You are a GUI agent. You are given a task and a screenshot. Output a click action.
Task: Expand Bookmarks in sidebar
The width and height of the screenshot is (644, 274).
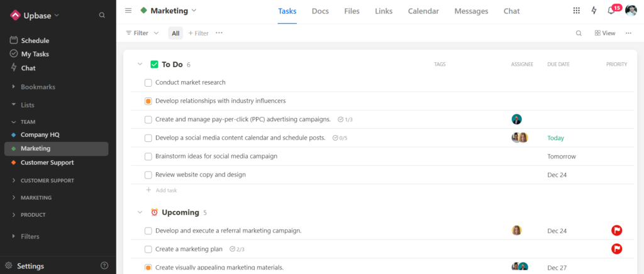(x=14, y=87)
